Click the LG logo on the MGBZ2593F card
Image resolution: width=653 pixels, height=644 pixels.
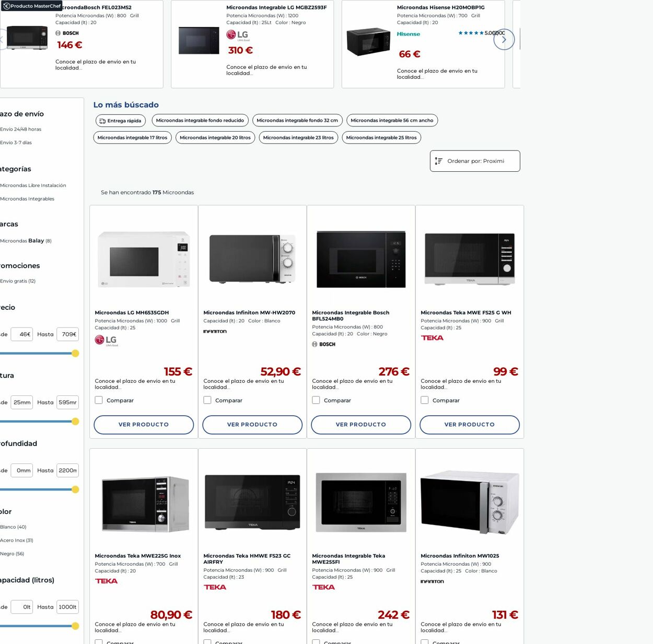[x=238, y=35]
